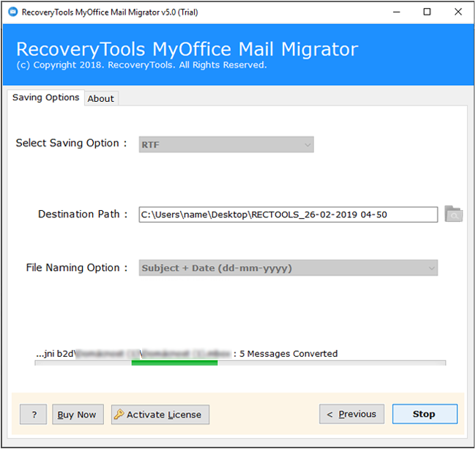This screenshot has height=449, width=476.
Task: Close the Mail Migrator window
Action: tap(458, 12)
